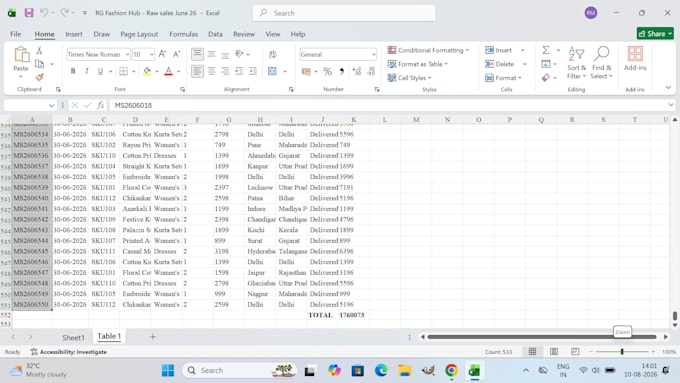Image resolution: width=680 pixels, height=383 pixels.
Task: Align text to the left
Action: [x=197, y=71]
